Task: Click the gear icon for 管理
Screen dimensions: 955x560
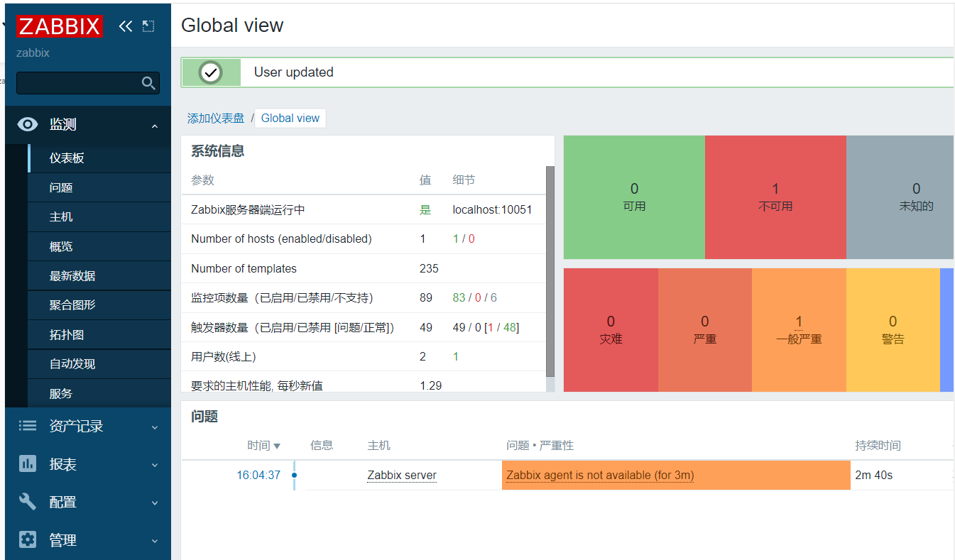Action: [x=28, y=539]
